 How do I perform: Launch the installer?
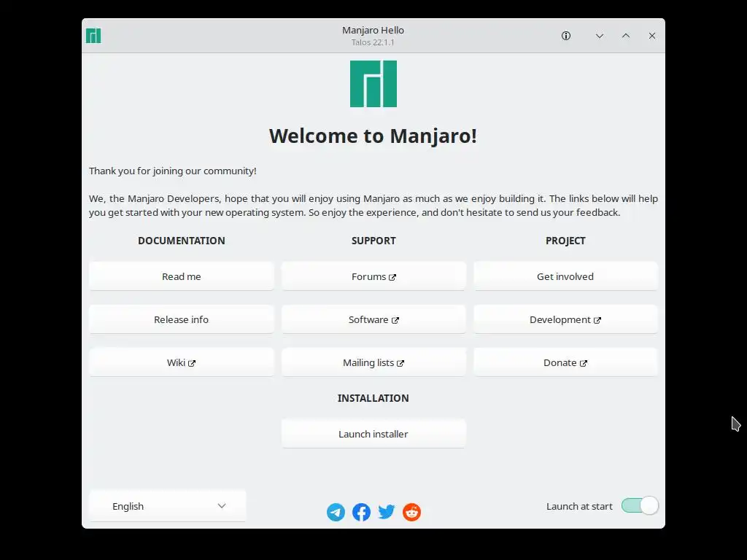pyautogui.click(x=373, y=434)
